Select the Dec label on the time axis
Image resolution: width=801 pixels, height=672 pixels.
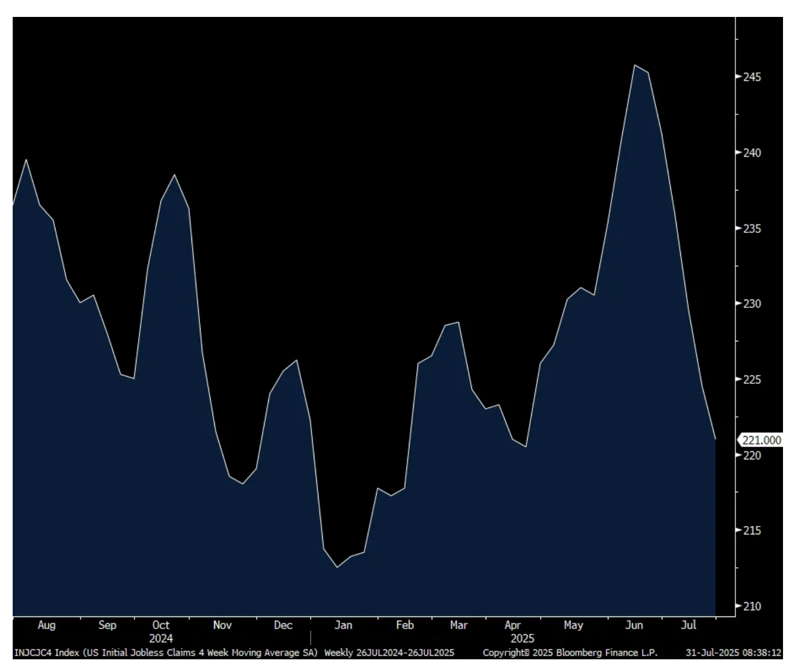(283, 625)
